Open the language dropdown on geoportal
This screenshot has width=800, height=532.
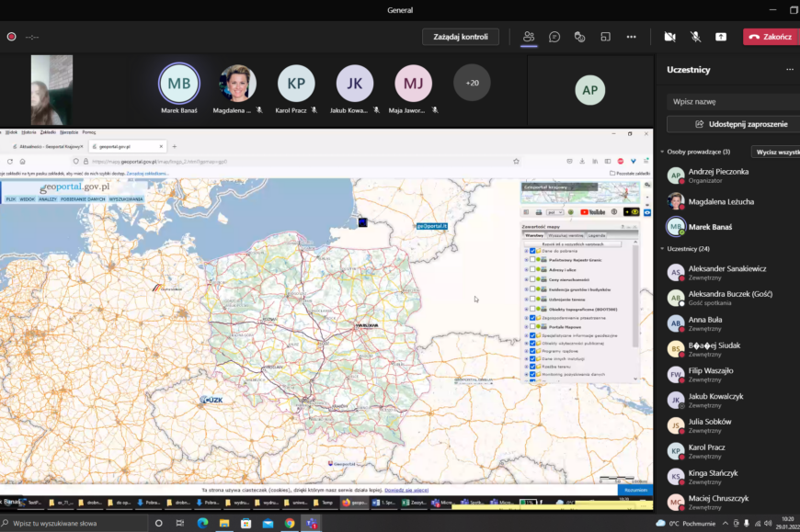554,212
